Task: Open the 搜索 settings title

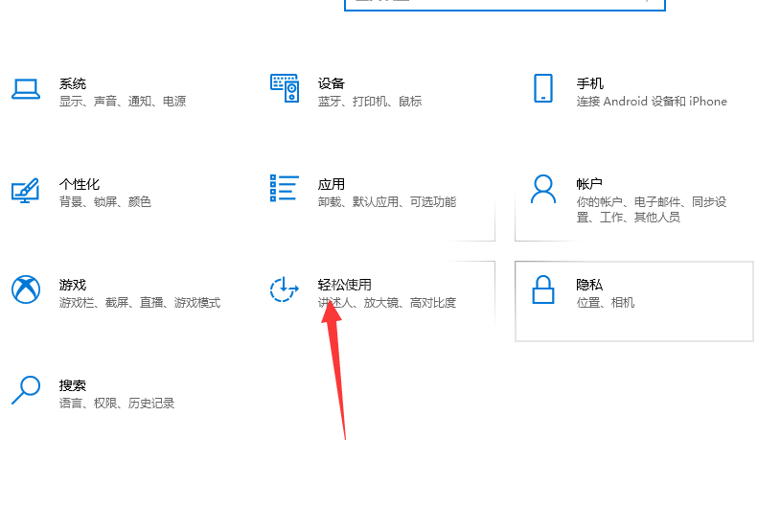Action: [73, 385]
